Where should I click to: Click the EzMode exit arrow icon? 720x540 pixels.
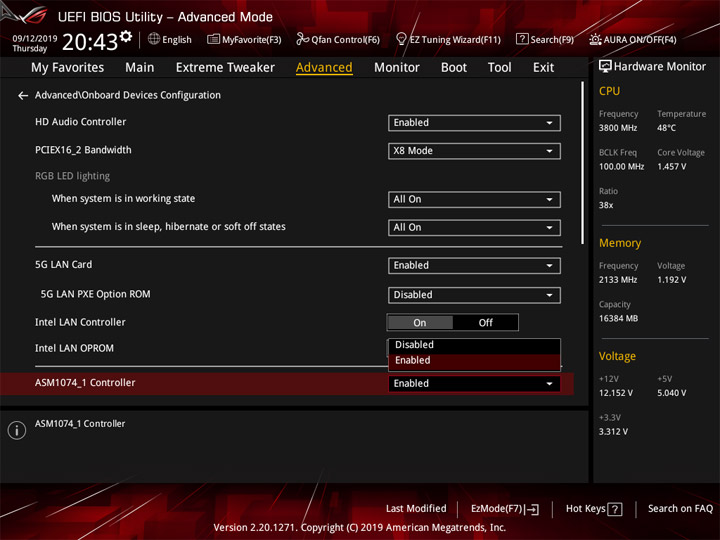click(532, 509)
